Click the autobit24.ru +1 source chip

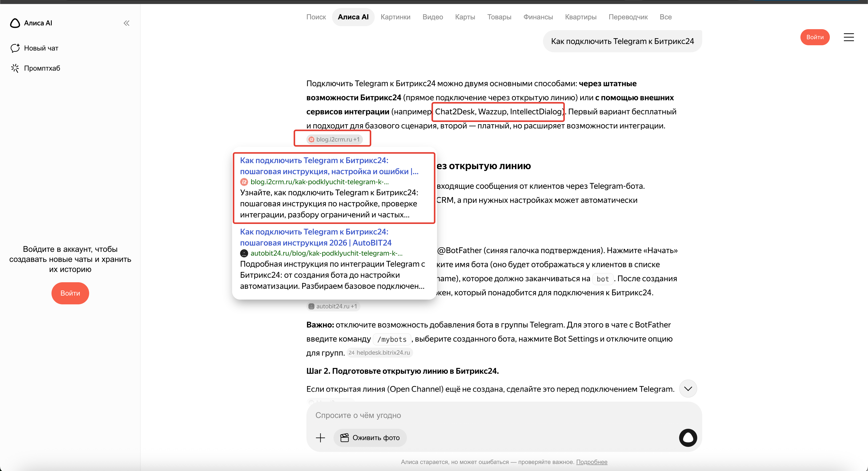pos(333,306)
